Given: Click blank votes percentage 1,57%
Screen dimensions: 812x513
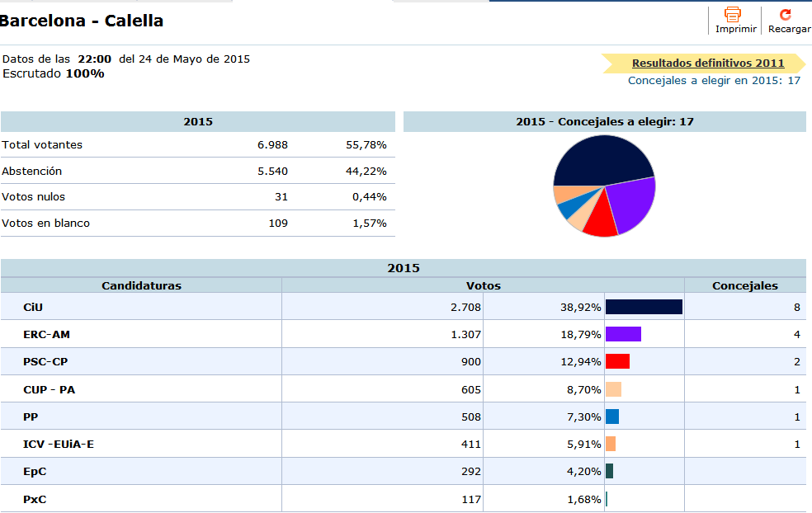Looking at the screenshot, I should click(x=369, y=224).
